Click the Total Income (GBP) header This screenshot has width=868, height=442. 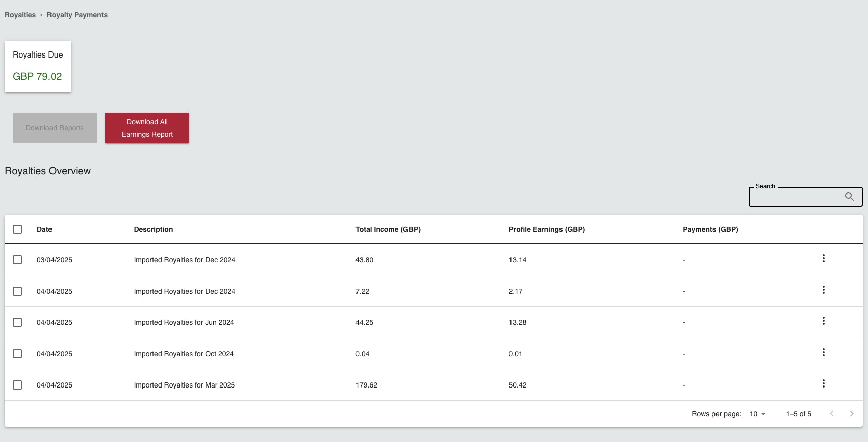[388, 229]
